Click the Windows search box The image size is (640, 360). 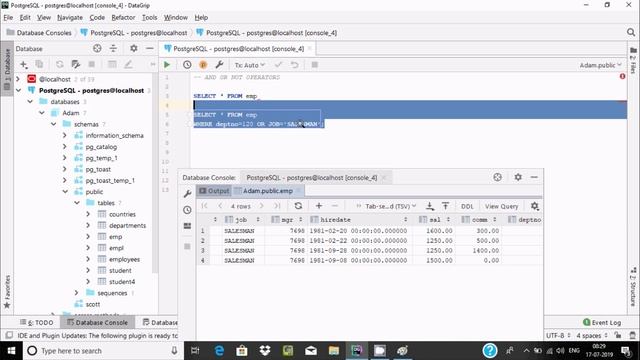[101, 351]
